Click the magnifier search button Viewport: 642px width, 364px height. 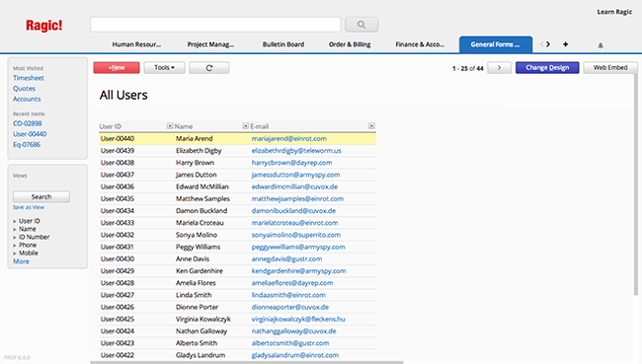tap(361, 25)
